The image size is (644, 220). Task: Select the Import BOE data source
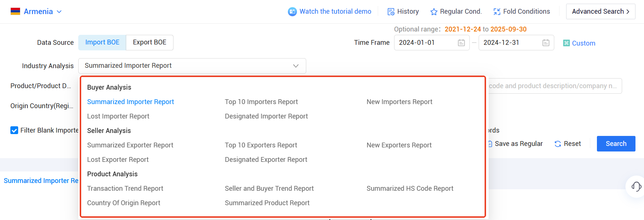pyautogui.click(x=102, y=43)
